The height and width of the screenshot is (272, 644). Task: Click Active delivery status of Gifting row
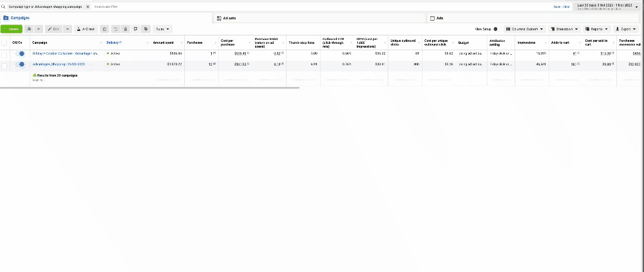coord(113,53)
